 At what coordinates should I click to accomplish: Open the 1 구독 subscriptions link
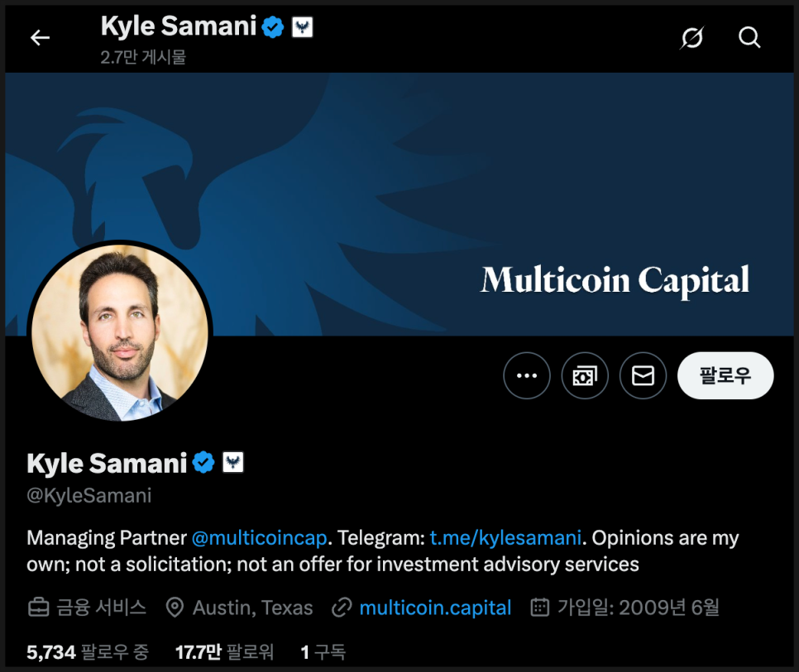323,652
